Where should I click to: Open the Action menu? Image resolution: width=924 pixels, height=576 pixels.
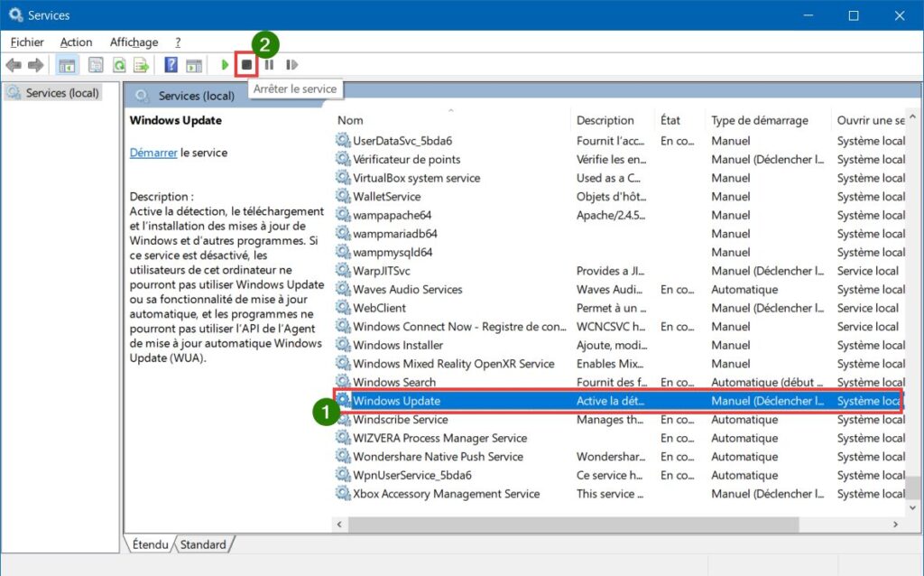coord(77,42)
